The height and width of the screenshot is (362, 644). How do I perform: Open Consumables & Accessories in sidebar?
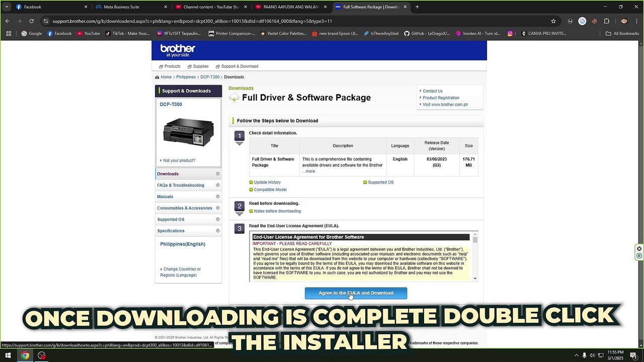coord(188,208)
